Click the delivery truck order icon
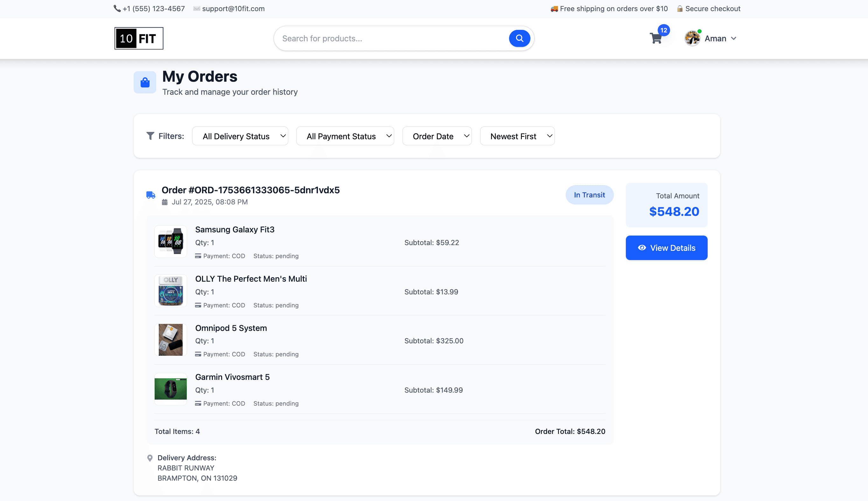Image resolution: width=868 pixels, height=501 pixels. (x=151, y=195)
